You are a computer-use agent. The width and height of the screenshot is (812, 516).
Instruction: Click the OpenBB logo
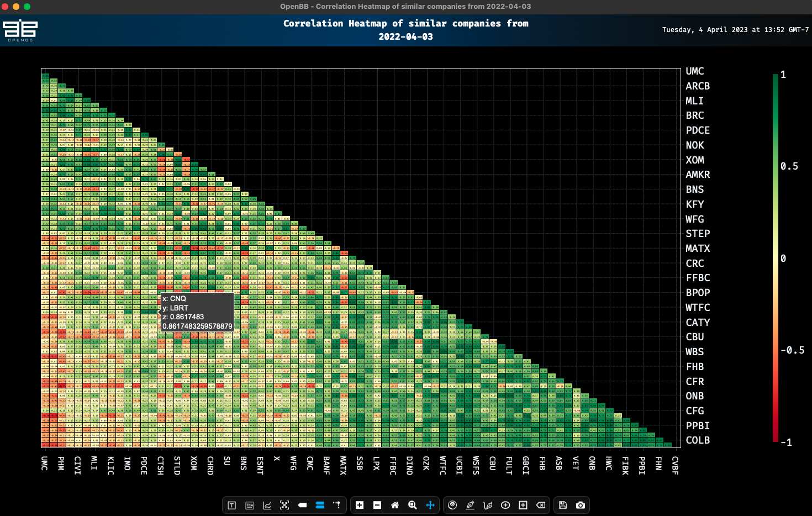pos(20,30)
